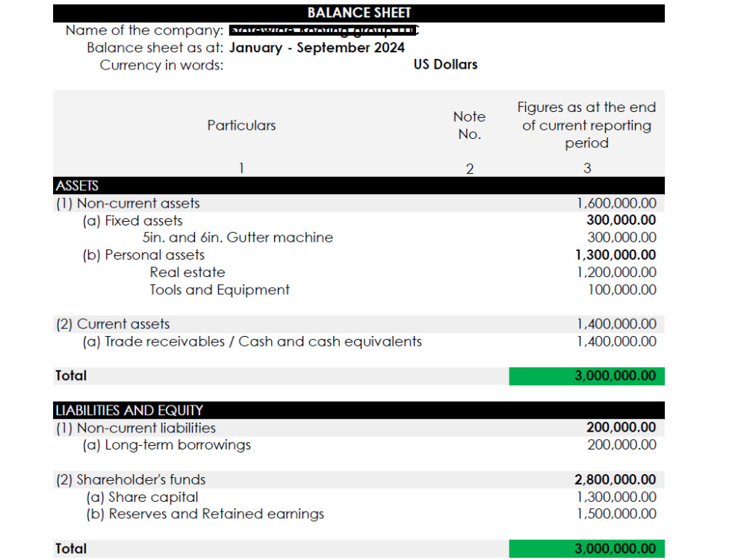Click the BALANCE SHEET title bar
Screen dimensions: 747x560
pyautogui.click(x=359, y=13)
